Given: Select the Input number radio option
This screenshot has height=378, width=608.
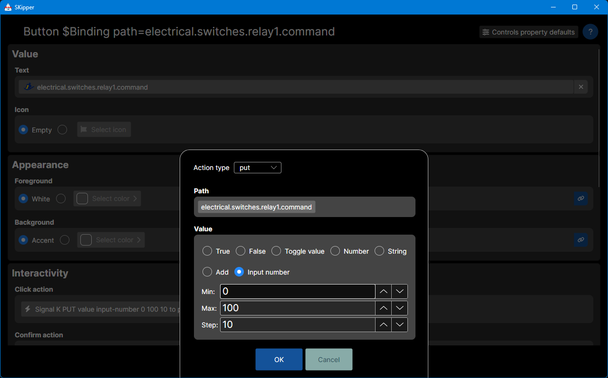Looking at the screenshot, I should pos(239,272).
